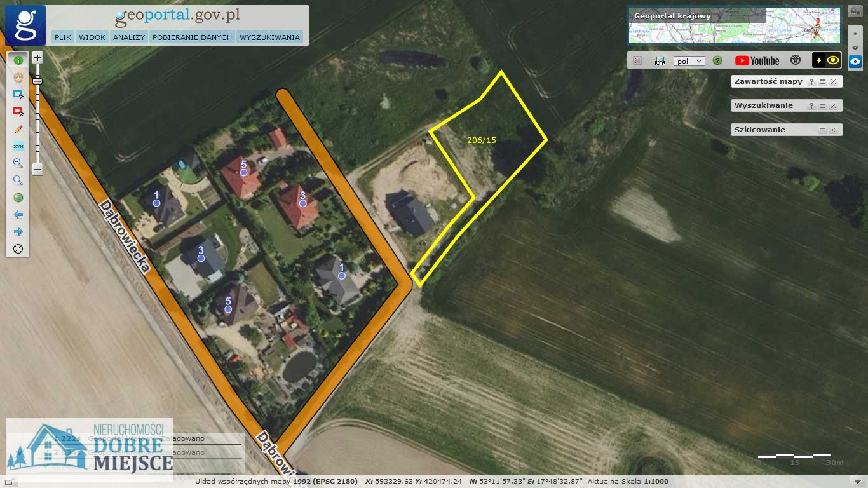This screenshot has width=868, height=488.
Task: Close the Wyszukiwanie panel
Action: click(x=833, y=106)
